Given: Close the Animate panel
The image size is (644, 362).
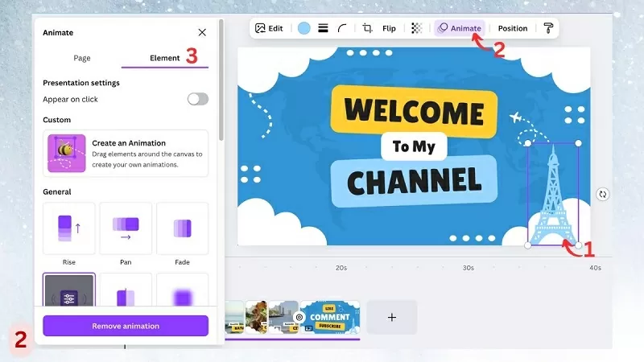Looking at the screenshot, I should coord(202,32).
